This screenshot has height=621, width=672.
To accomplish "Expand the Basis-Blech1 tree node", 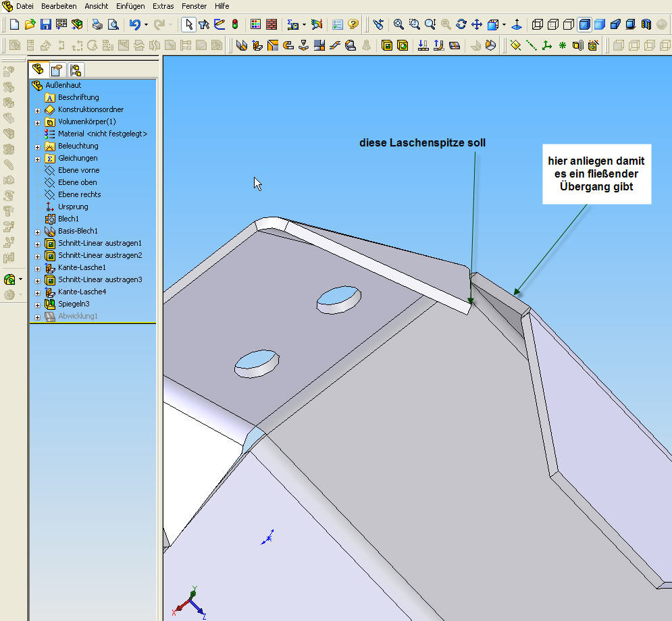I will (38, 232).
